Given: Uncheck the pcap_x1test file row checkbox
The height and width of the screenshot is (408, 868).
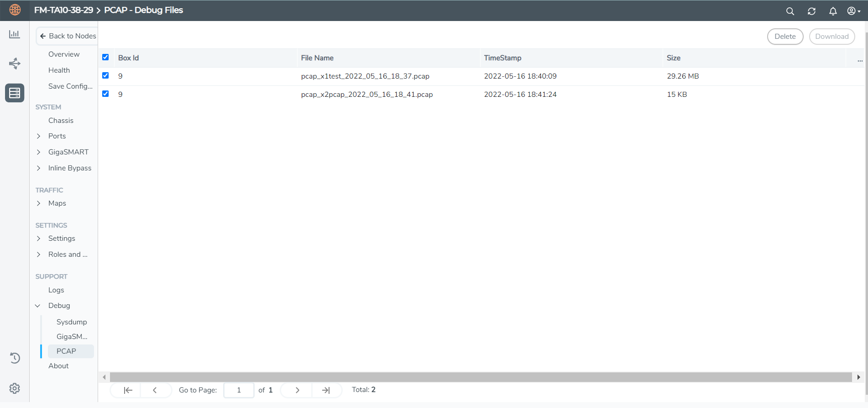Looking at the screenshot, I should coord(105,76).
